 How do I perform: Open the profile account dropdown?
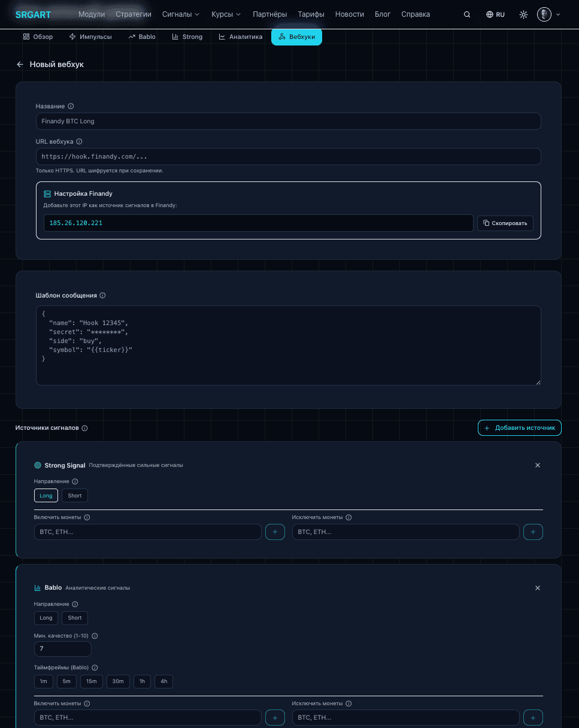[545, 14]
